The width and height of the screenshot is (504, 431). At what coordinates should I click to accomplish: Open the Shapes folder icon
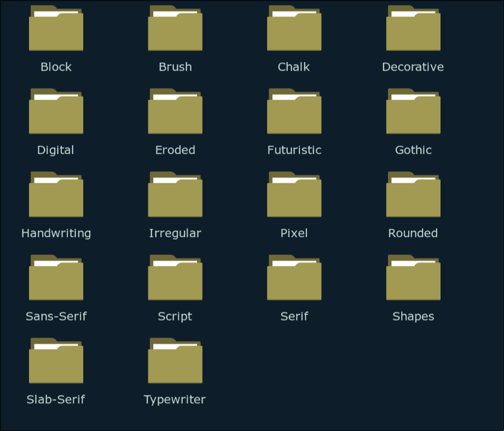[x=413, y=277]
